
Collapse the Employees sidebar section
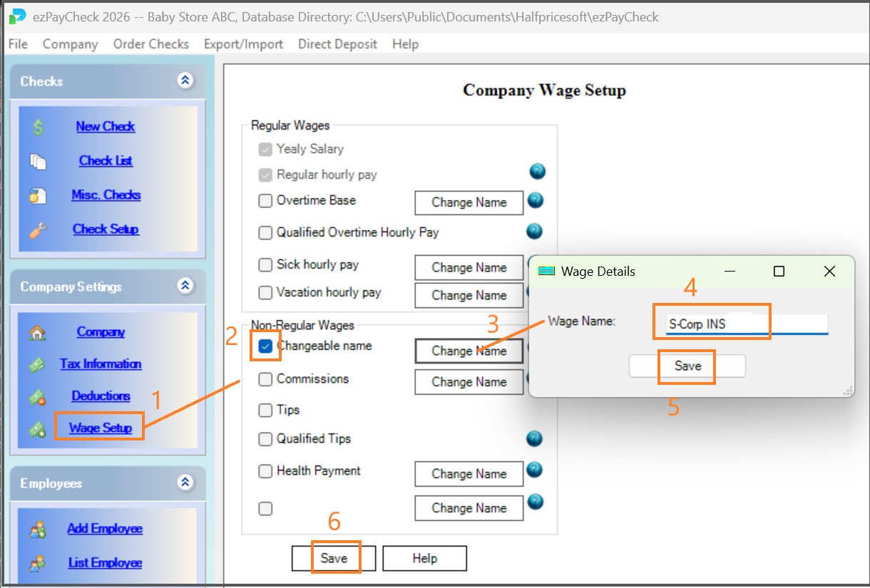[185, 483]
